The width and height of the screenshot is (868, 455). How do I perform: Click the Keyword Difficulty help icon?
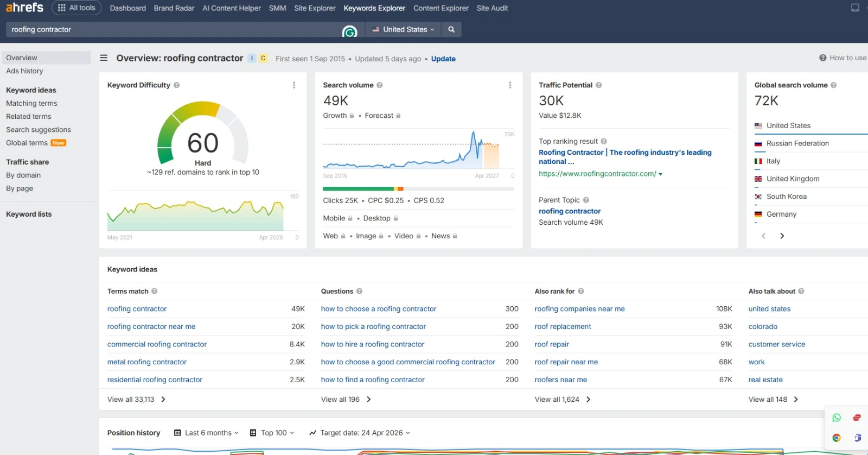click(x=177, y=85)
